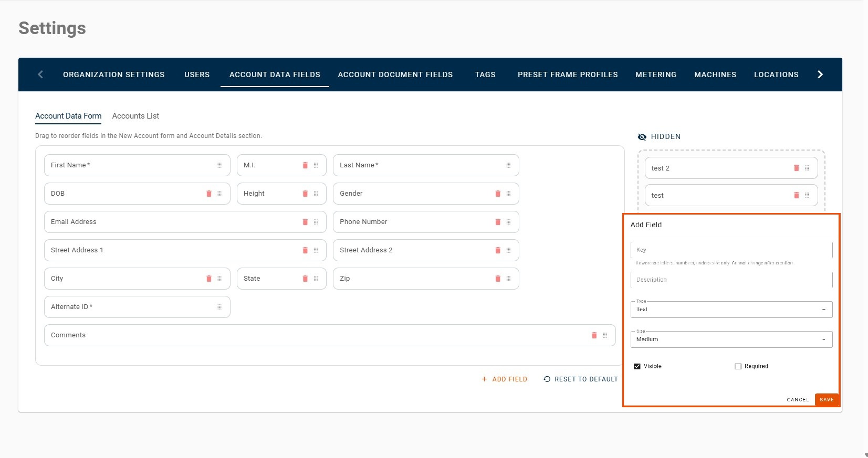
Task: Delete the Zip field
Action: pyautogui.click(x=498, y=279)
